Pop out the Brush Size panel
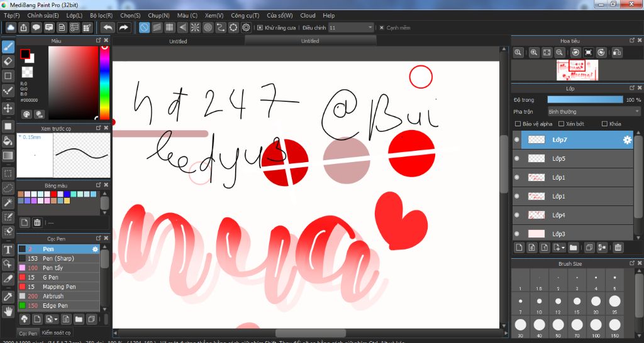 click(632, 263)
